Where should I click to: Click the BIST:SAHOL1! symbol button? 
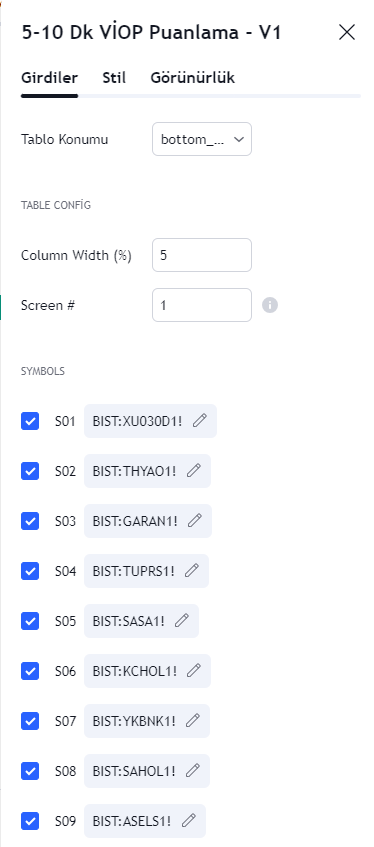coord(146,771)
